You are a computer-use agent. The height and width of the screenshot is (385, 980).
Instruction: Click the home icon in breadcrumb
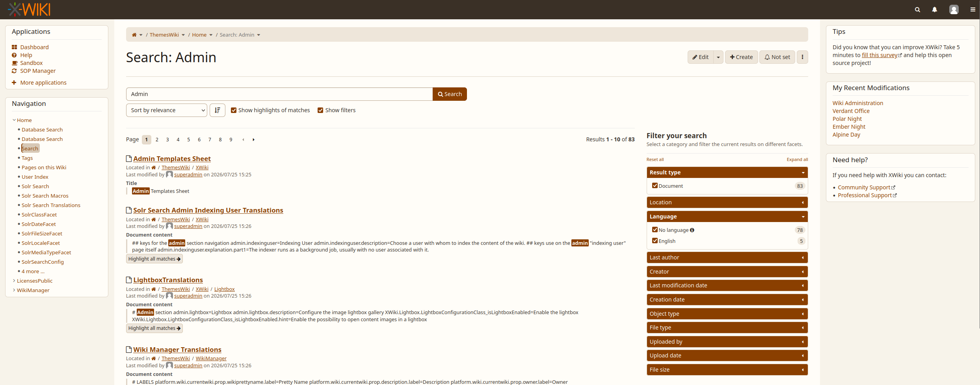click(134, 35)
